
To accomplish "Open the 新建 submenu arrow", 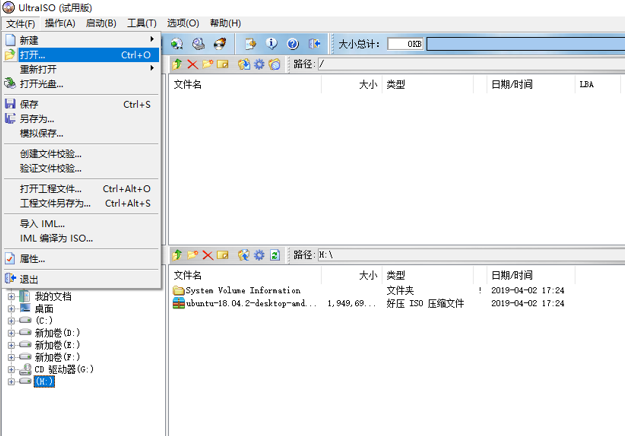I will (152, 39).
